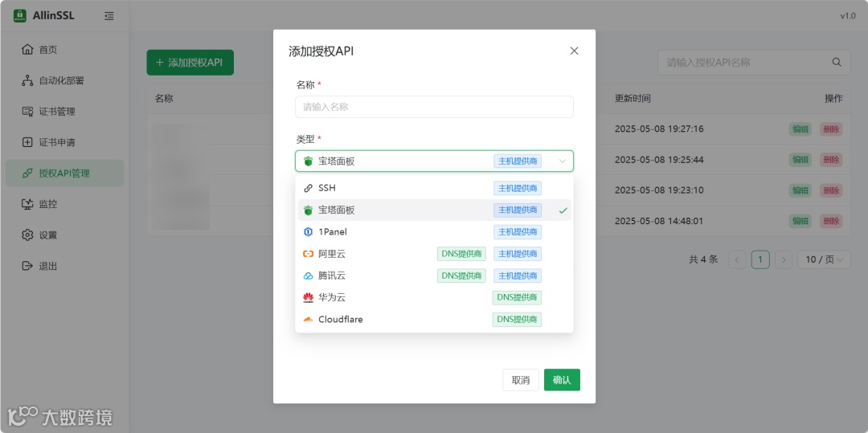Click 退出 to log out
868x433 pixels.
pos(65,266)
